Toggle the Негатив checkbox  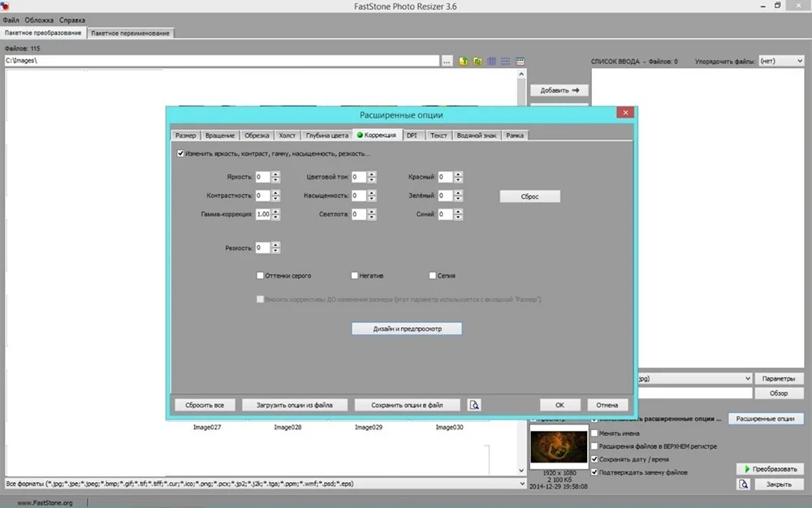pos(355,276)
